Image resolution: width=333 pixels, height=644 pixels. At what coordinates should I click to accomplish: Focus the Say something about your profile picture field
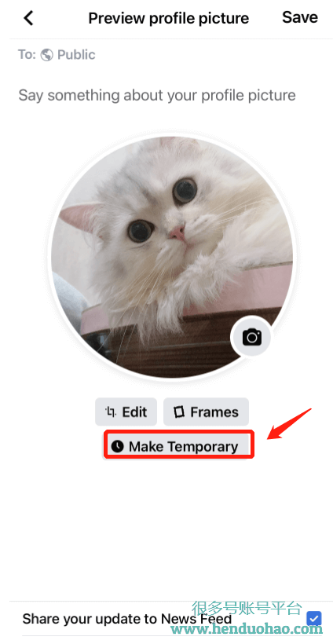coord(157,95)
